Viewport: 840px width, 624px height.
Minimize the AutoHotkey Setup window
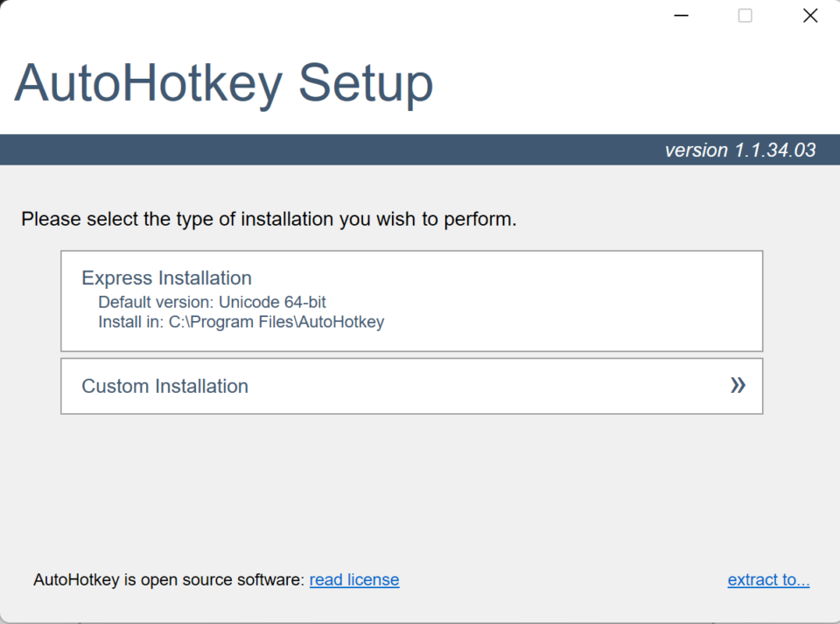tap(681, 16)
